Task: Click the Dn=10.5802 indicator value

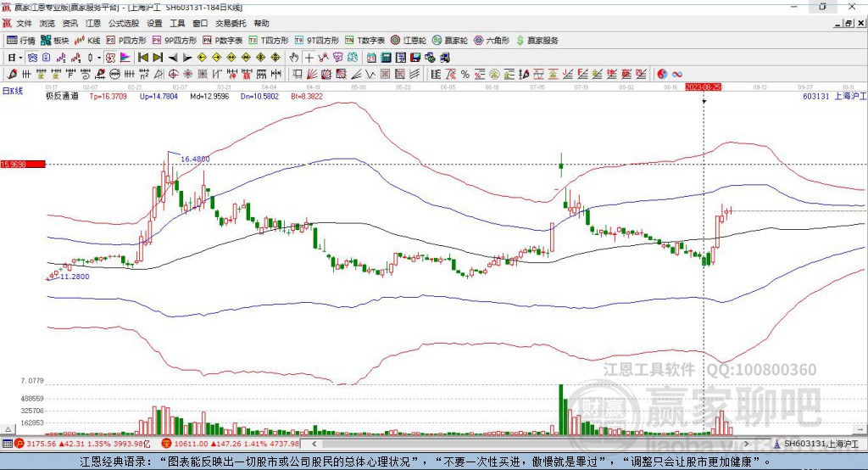Action: [x=259, y=96]
